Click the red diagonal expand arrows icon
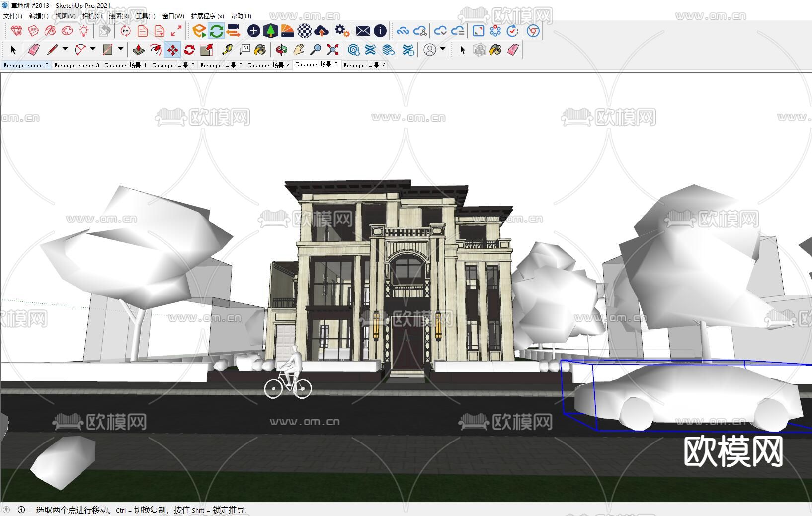 (176, 31)
